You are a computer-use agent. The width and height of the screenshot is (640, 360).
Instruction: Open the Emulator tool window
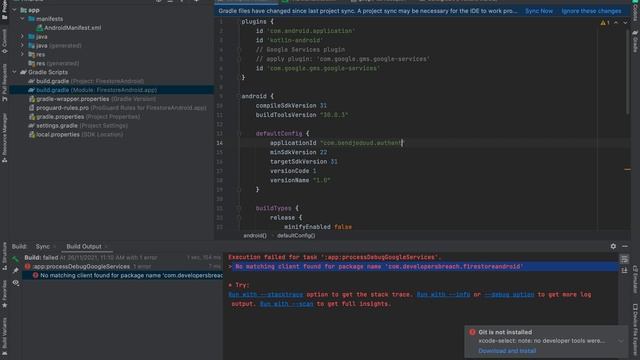point(636,280)
